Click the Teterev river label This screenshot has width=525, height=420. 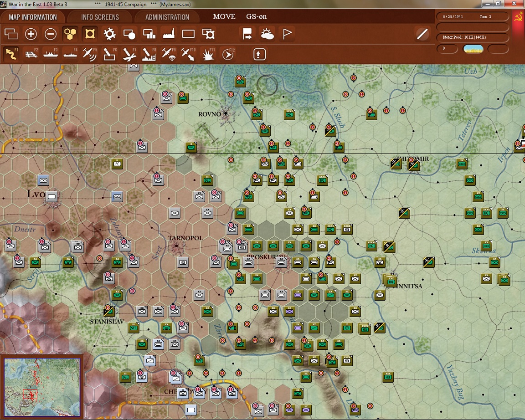(465, 131)
